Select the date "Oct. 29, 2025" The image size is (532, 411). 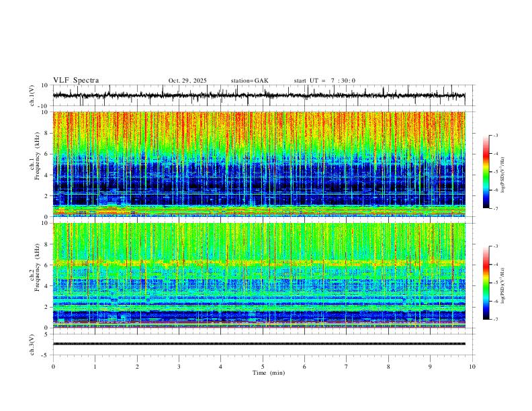point(187,81)
